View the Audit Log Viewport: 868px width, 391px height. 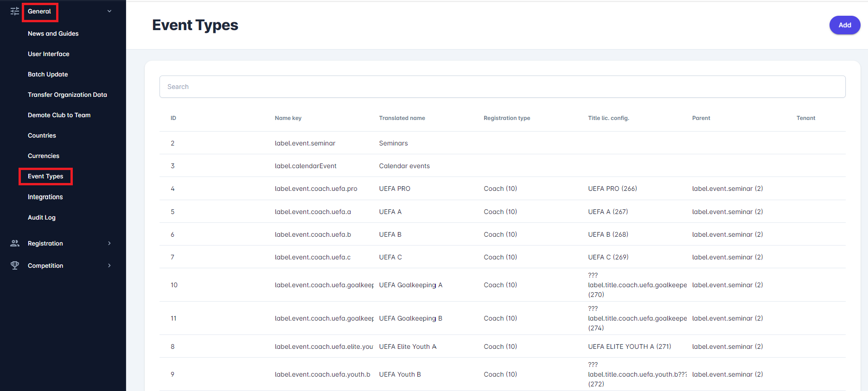pyautogui.click(x=41, y=217)
